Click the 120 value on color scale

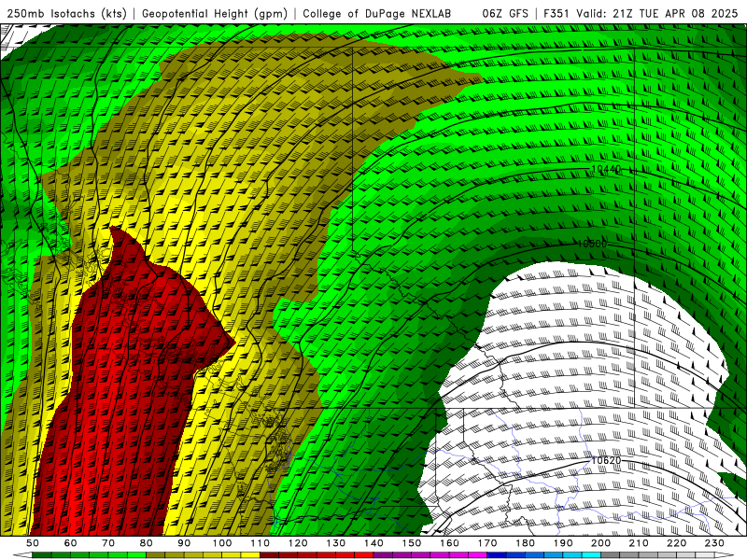(298, 543)
